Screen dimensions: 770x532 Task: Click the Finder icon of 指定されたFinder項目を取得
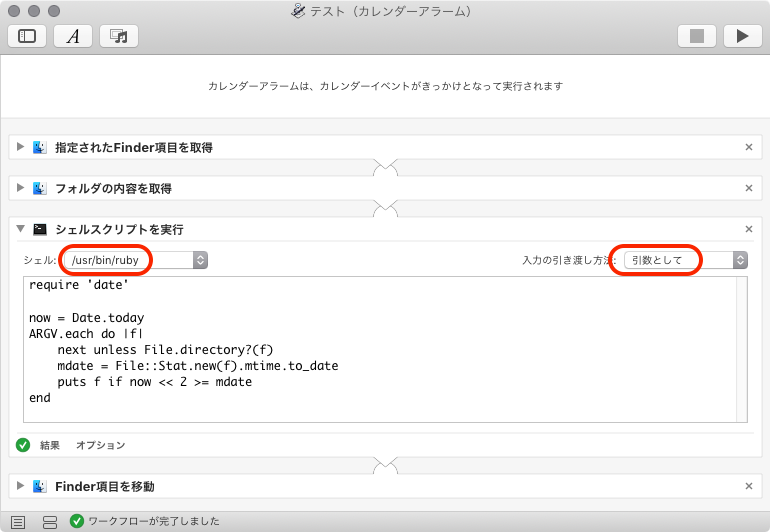coord(40,147)
